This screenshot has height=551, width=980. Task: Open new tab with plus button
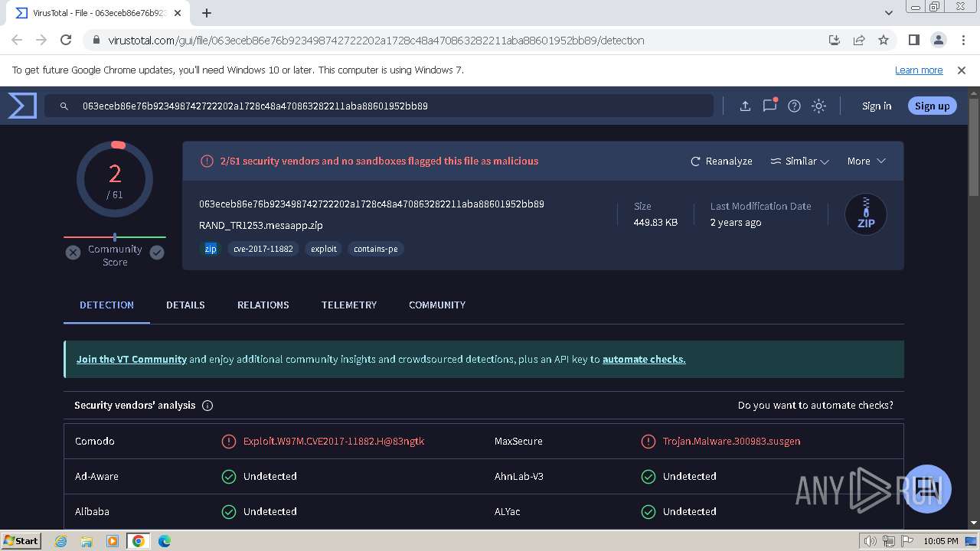[207, 13]
